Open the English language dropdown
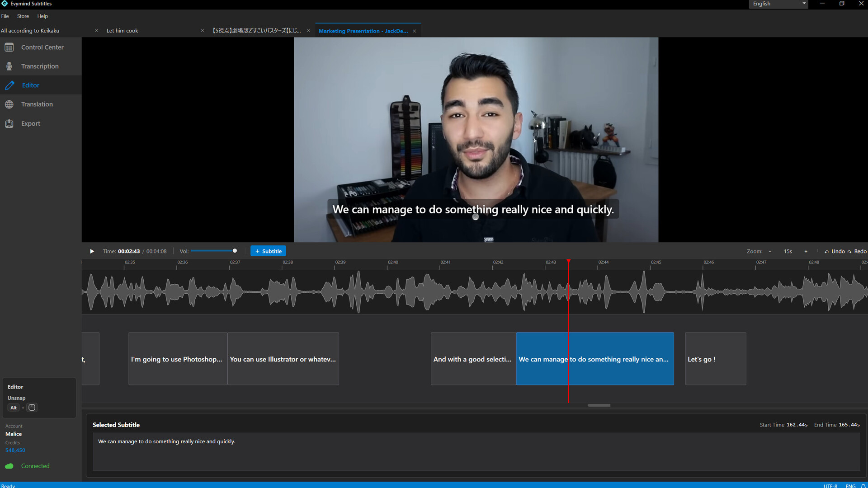868x488 pixels. point(778,4)
